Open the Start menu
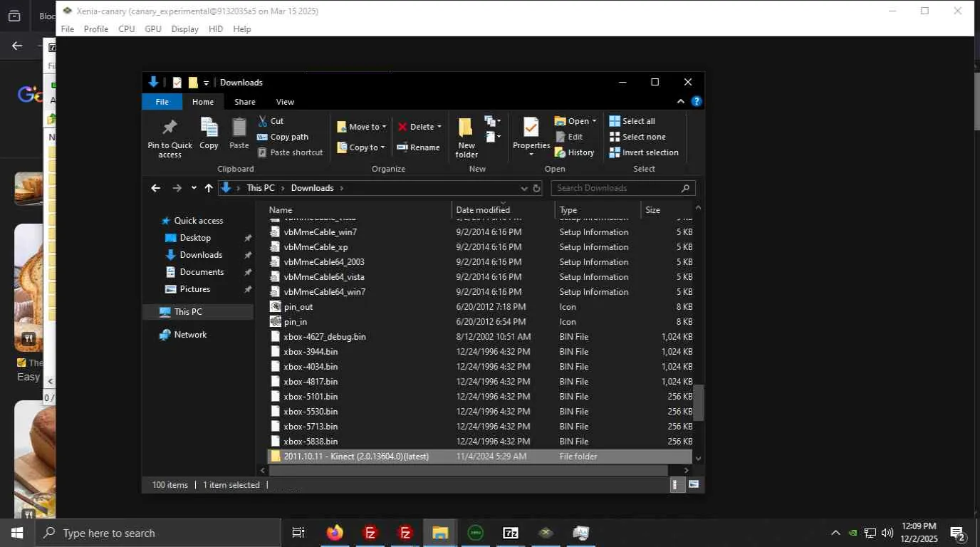980x547 pixels. coord(17,533)
